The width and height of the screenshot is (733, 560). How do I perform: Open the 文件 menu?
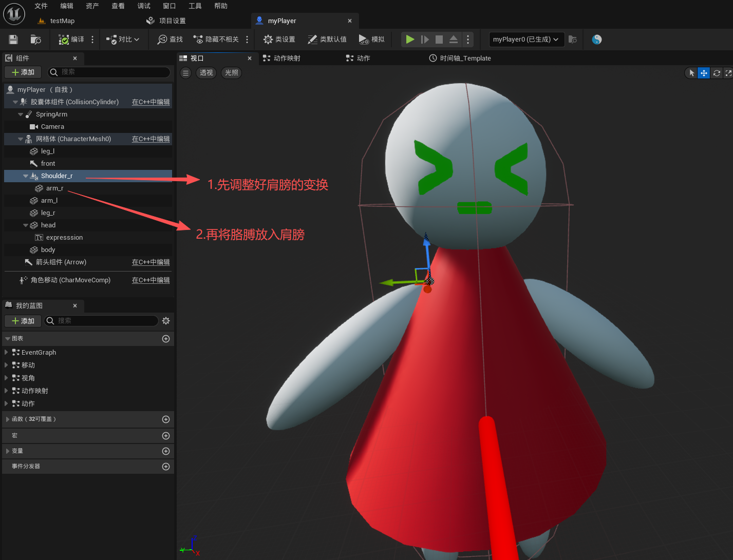click(x=41, y=6)
